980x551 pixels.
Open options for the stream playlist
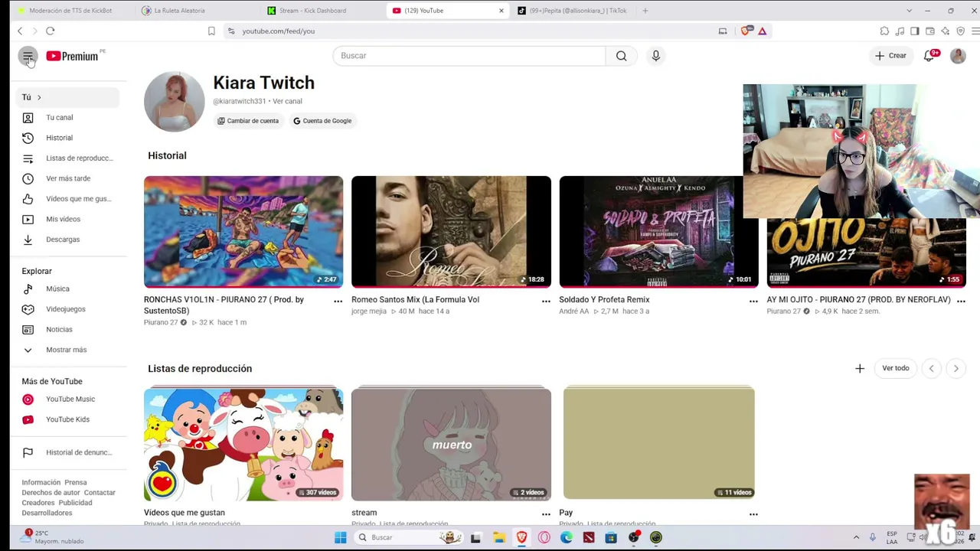[x=546, y=514]
